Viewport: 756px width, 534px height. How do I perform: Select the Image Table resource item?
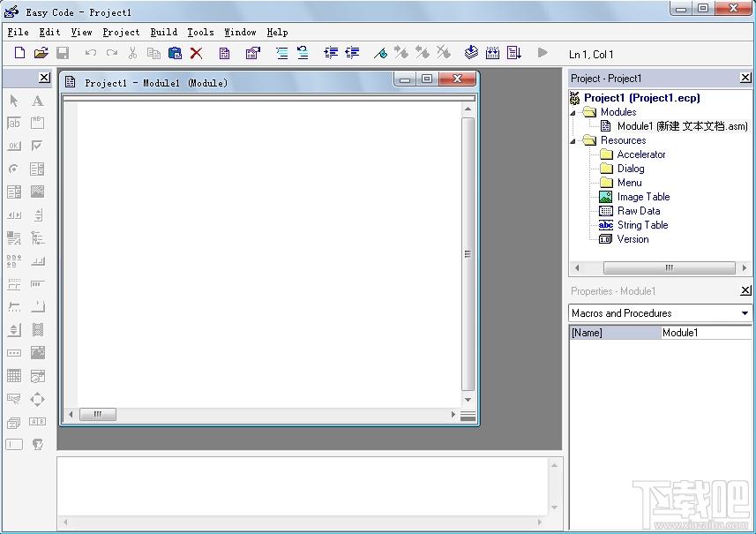(x=643, y=197)
